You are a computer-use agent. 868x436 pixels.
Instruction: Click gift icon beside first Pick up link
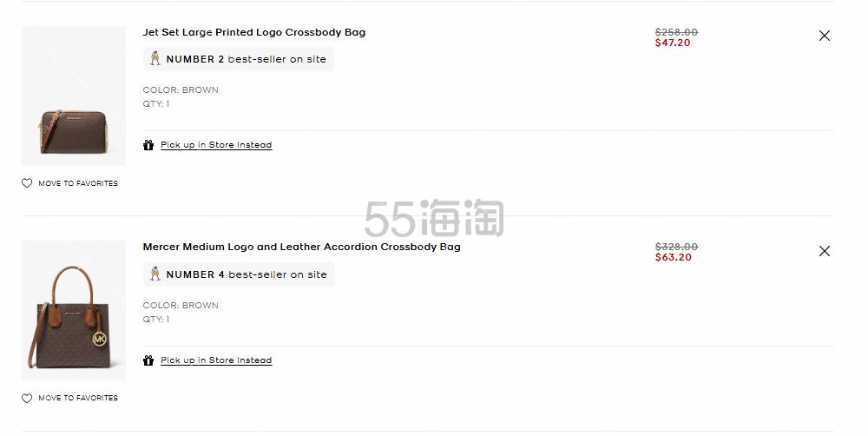tap(148, 145)
